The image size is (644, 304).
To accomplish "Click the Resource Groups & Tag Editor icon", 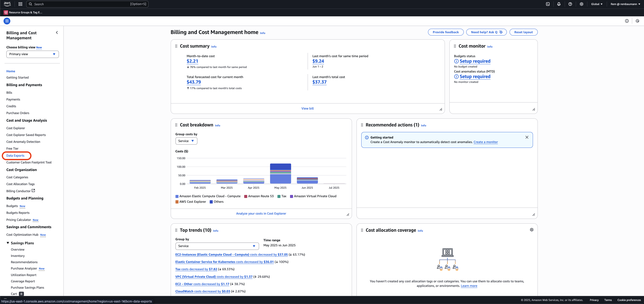I will 6,12.
